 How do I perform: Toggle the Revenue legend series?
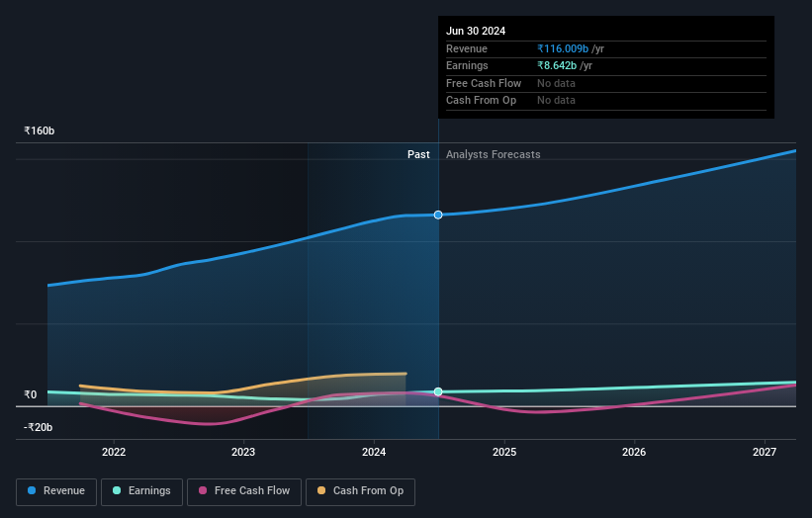(x=56, y=491)
